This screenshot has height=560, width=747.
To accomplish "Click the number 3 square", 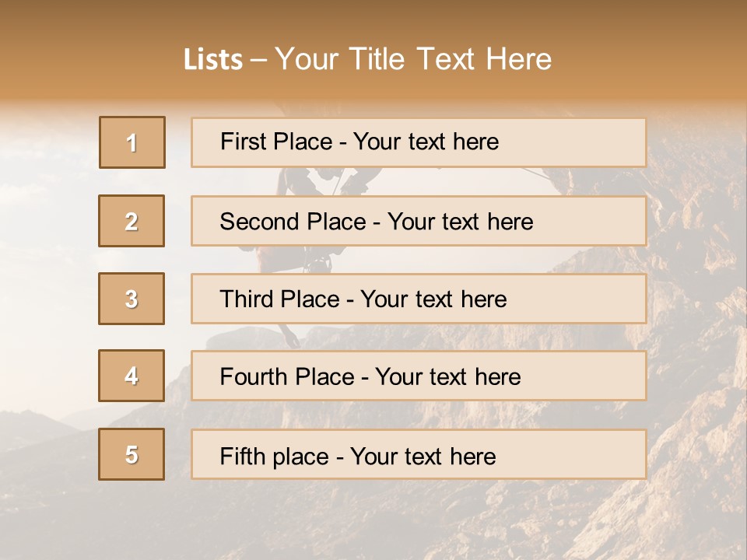I will (x=132, y=299).
